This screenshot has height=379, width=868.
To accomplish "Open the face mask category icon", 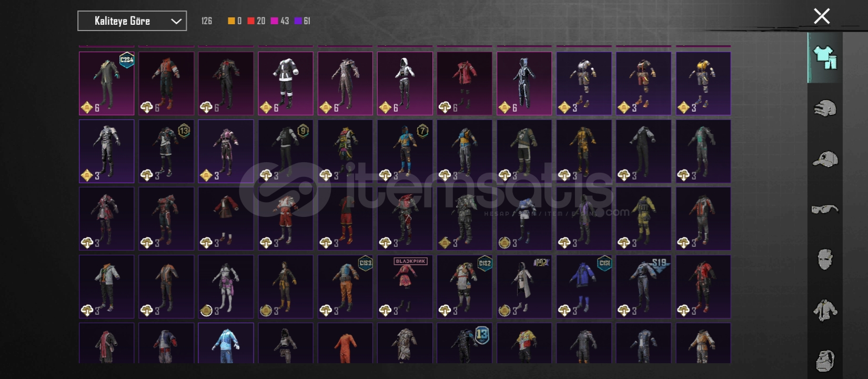I will (825, 260).
